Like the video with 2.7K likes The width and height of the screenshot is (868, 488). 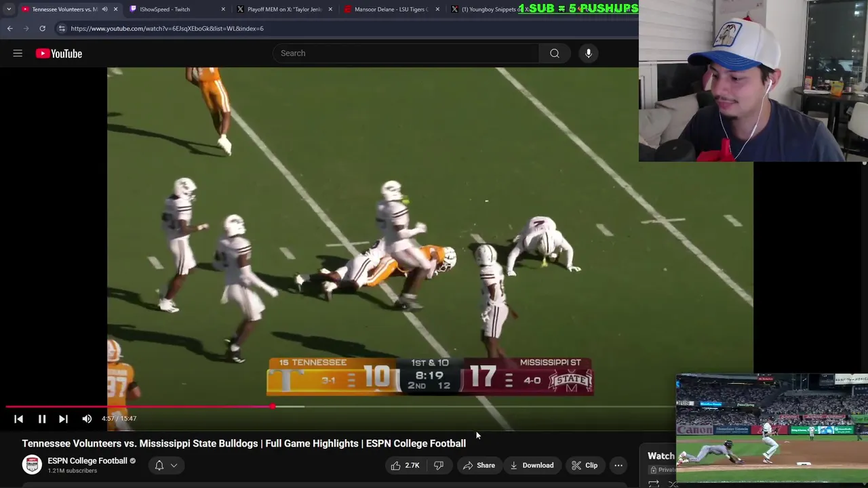[404, 465]
